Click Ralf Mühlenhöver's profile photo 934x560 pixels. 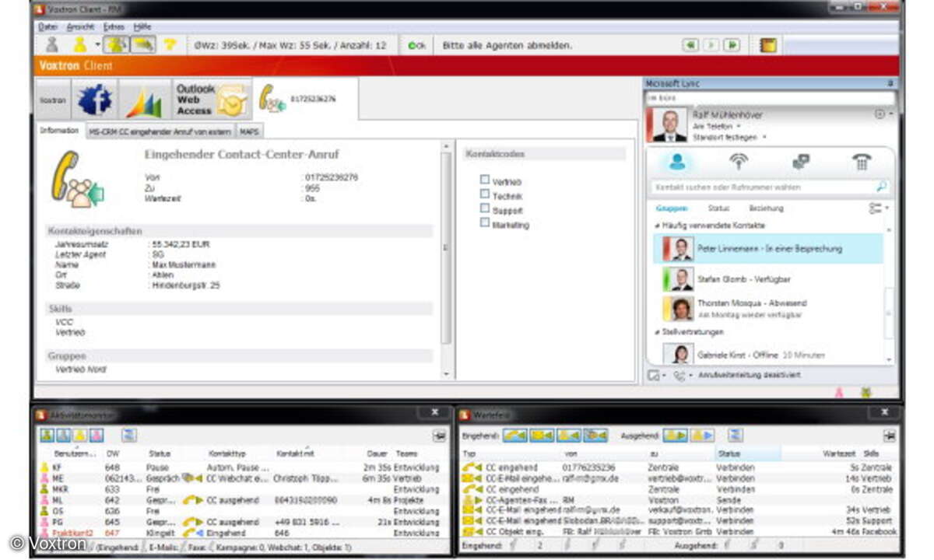point(669,124)
